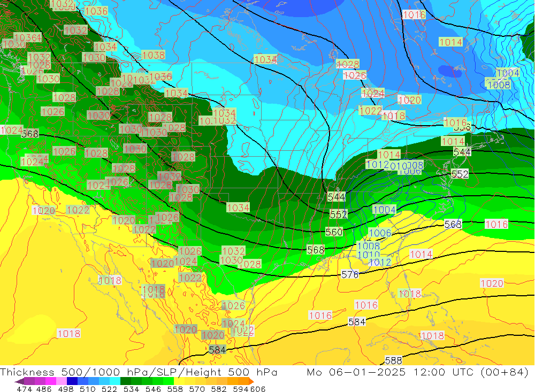Click the bright yellow legend swatch
The height and width of the screenshot is (392, 535).
pos(179,381)
